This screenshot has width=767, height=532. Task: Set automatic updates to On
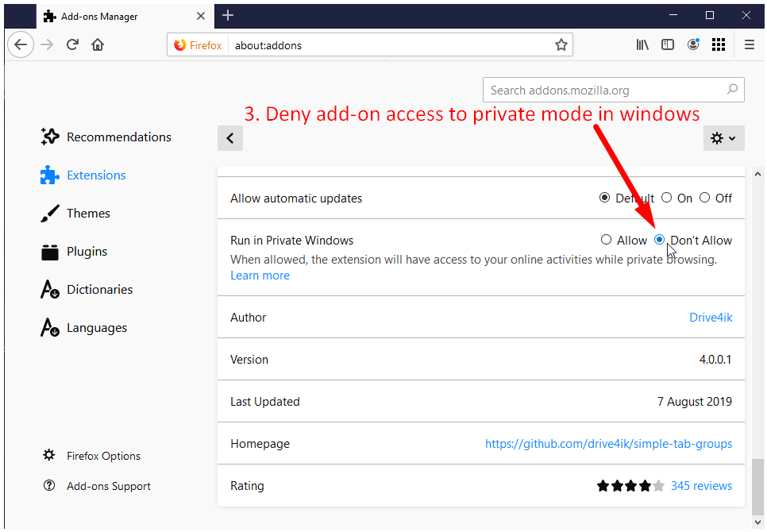[x=667, y=198]
